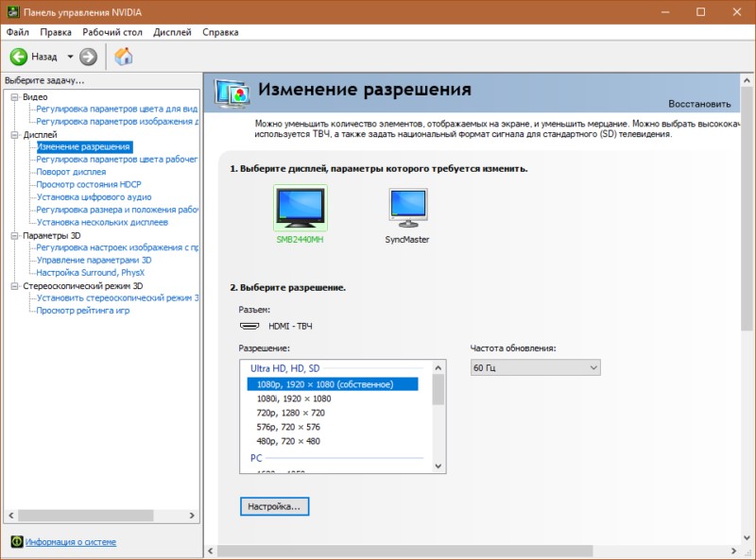The width and height of the screenshot is (756, 560).
Task: Open the Информация о системе link
Action: tap(71, 542)
